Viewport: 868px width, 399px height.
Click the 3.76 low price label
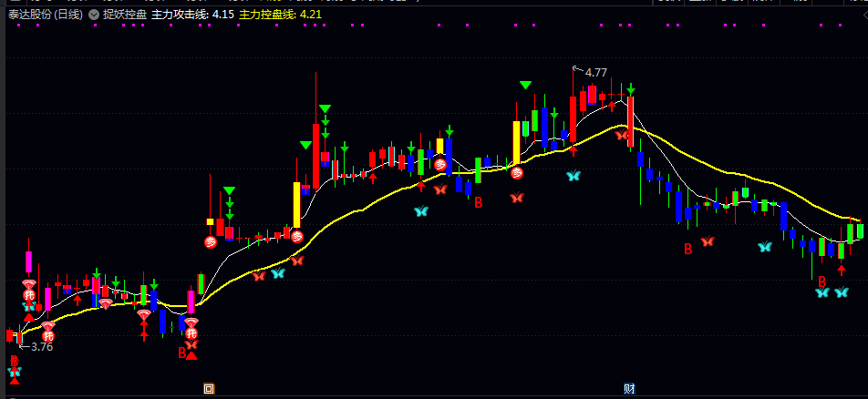(42, 347)
